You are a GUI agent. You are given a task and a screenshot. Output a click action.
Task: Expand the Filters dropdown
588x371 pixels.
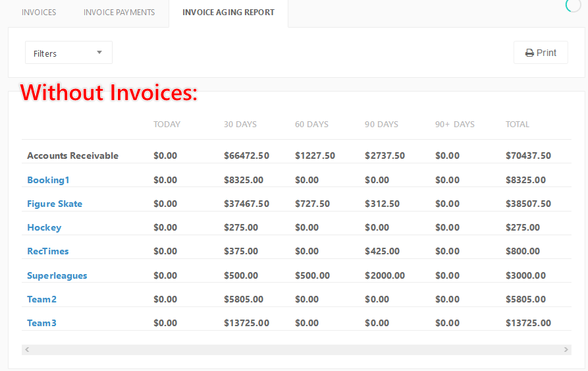pyautogui.click(x=68, y=53)
